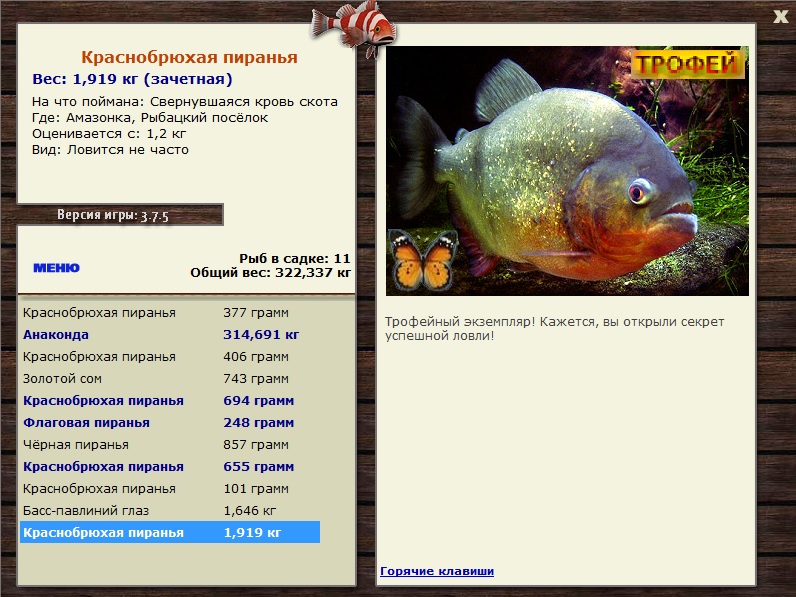Select the Флаговая пиранья 248 грамм row
This screenshot has width=796, height=597.
170,423
